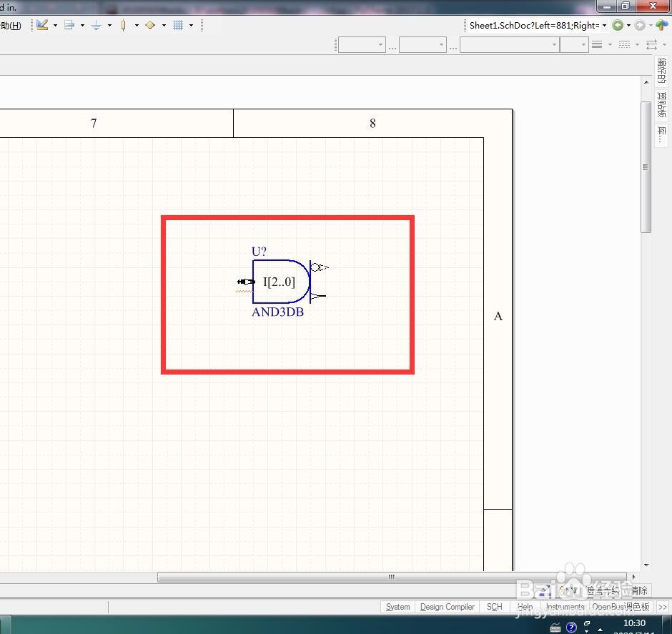Navigate forward with grey arrow
This screenshot has height=634, width=672.
point(640,25)
